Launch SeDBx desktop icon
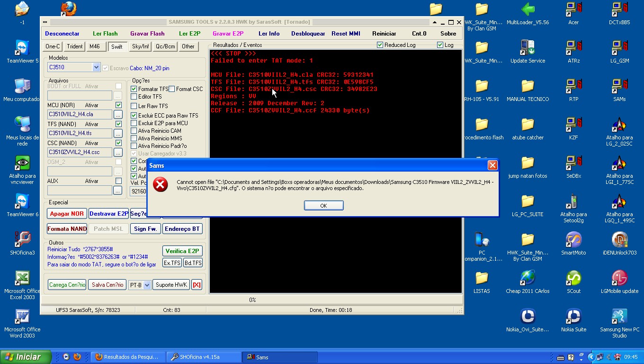The height and width of the screenshot is (364, 644). pos(573,167)
